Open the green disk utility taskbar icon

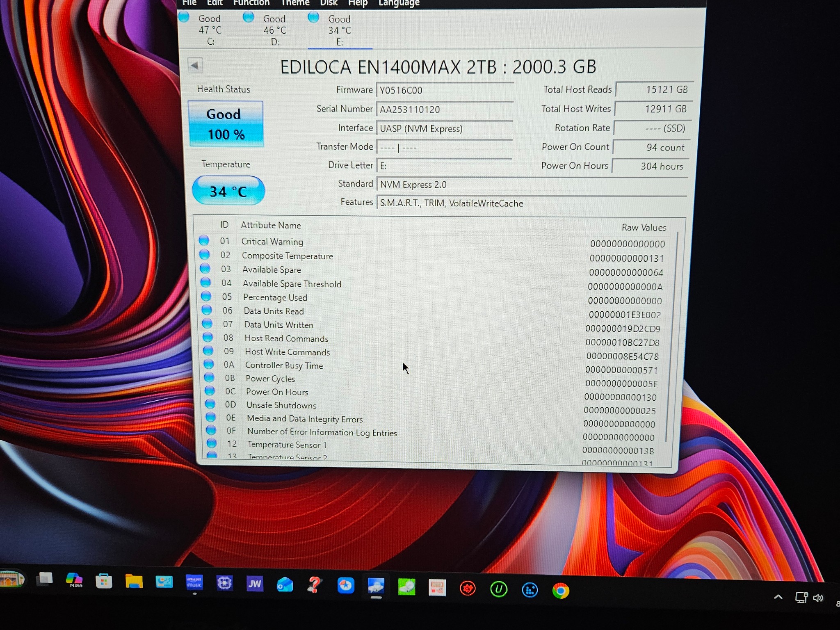click(x=406, y=587)
